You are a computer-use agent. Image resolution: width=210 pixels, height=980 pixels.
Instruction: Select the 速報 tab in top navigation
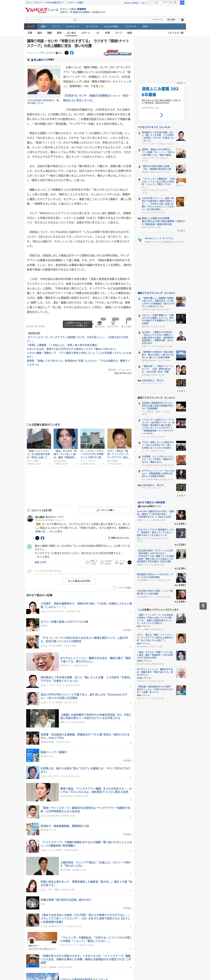pos(43,27)
